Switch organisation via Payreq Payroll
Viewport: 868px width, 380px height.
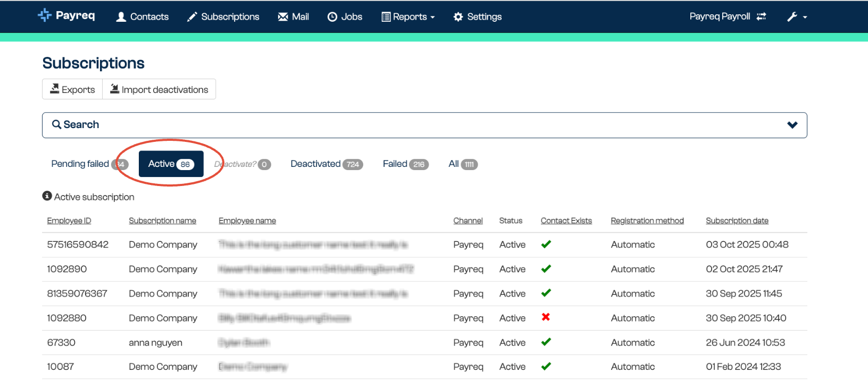click(x=728, y=16)
